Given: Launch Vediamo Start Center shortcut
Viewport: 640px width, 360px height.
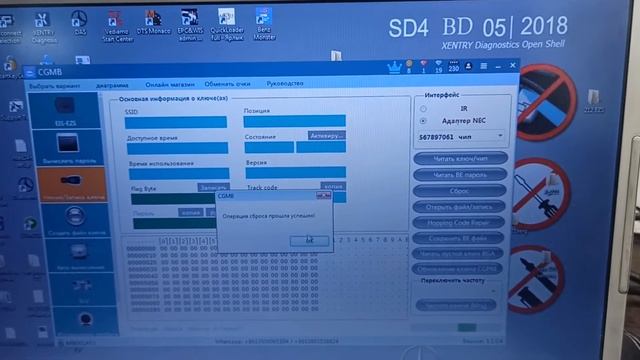Looking at the screenshot, I should (118, 27).
